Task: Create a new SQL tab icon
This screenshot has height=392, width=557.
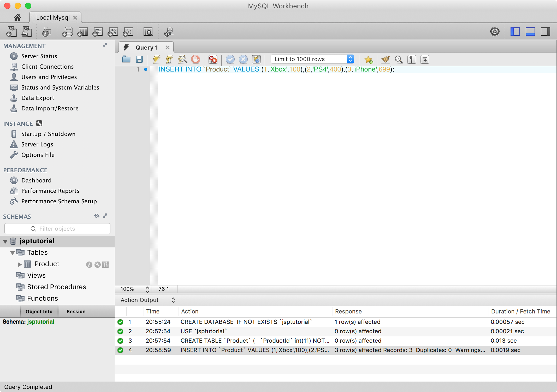Action: pos(11,32)
